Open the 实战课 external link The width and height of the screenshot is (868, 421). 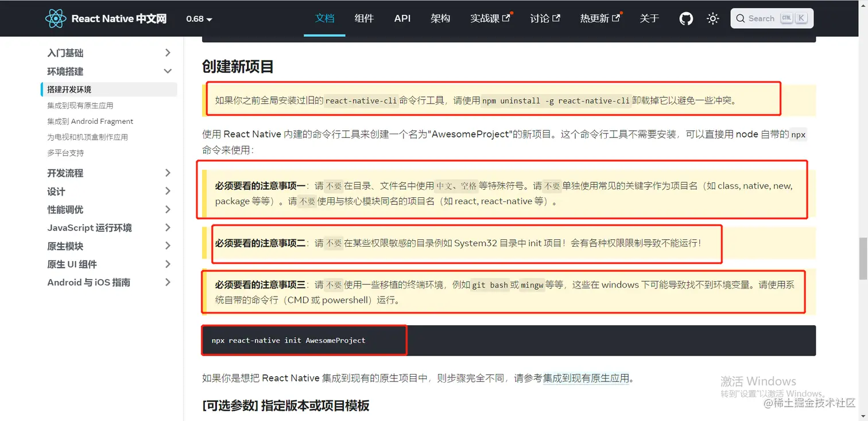click(490, 18)
